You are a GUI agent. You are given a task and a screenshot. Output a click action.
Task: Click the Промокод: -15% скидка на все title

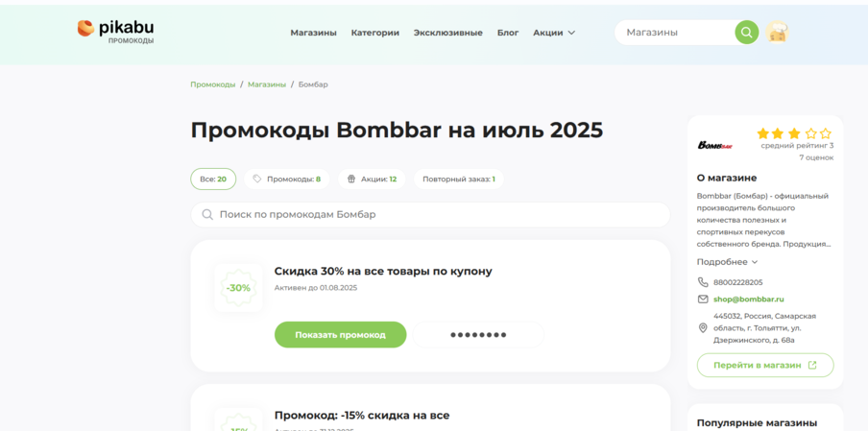(362, 416)
